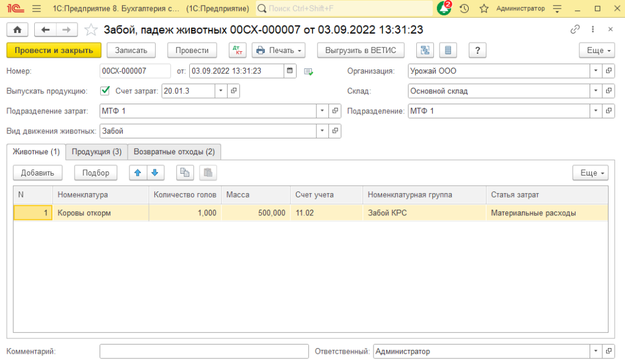
Task: Open notifications bell icon
Action: click(x=444, y=9)
